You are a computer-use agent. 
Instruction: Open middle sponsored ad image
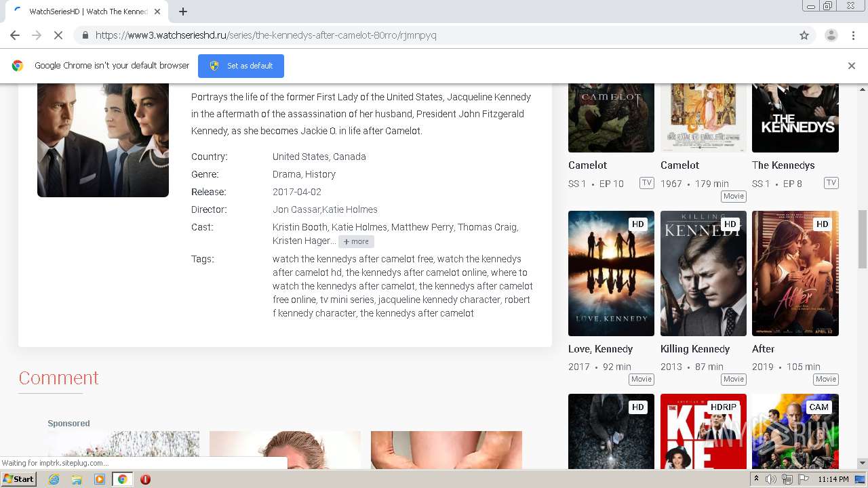[285, 450]
